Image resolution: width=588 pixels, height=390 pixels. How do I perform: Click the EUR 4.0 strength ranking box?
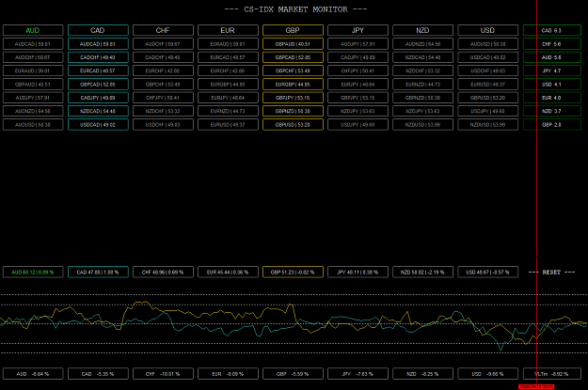(552, 98)
